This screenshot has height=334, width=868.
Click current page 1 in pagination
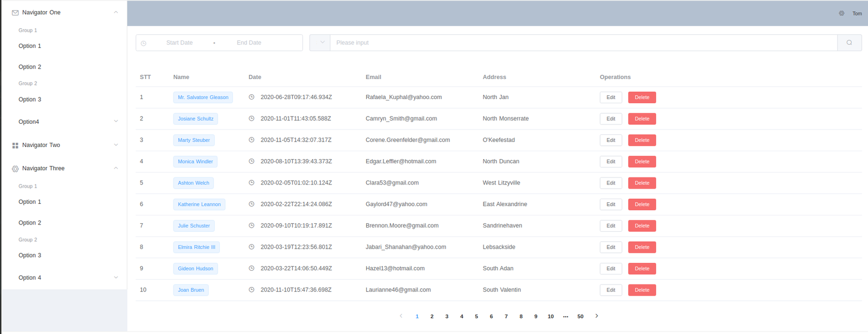pyautogui.click(x=417, y=317)
